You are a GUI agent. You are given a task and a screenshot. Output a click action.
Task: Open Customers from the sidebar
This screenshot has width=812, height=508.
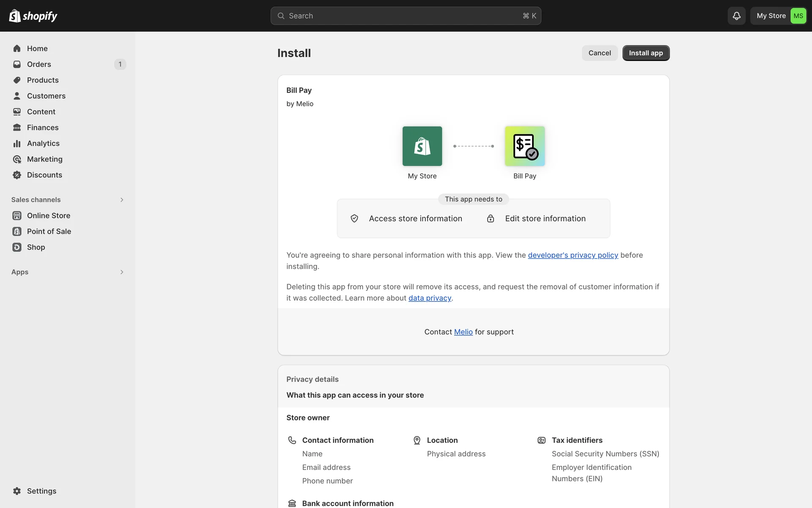[46, 96]
